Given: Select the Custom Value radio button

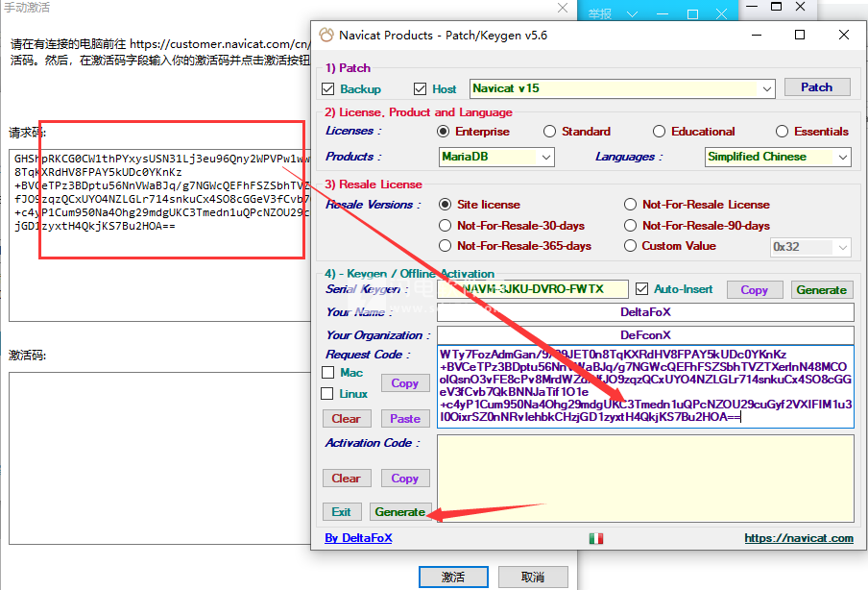Looking at the screenshot, I should tap(630, 245).
